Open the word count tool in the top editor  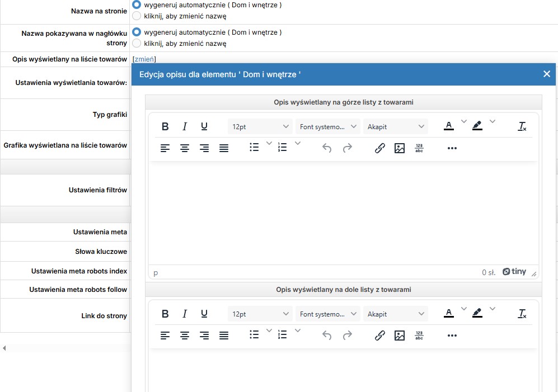click(419, 148)
